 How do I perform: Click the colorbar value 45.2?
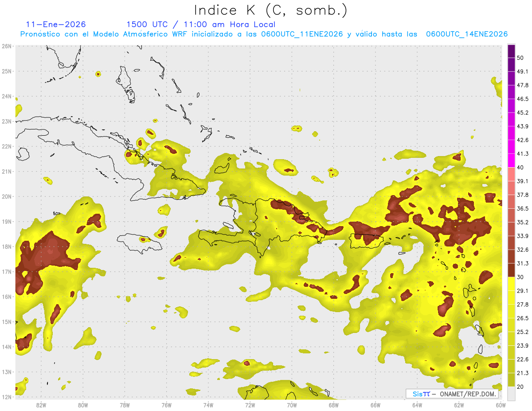[x=522, y=113]
